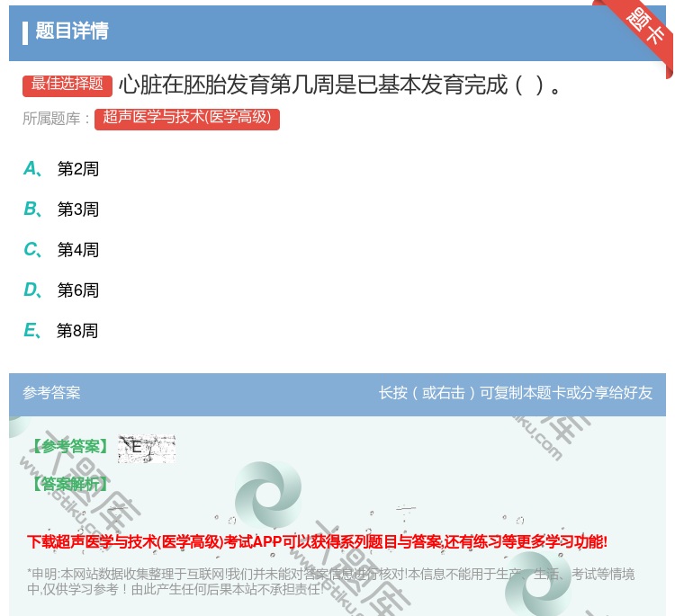Click the 所属题库 label
Image resolution: width=675 pixels, height=616 pixels.
click(x=56, y=119)
